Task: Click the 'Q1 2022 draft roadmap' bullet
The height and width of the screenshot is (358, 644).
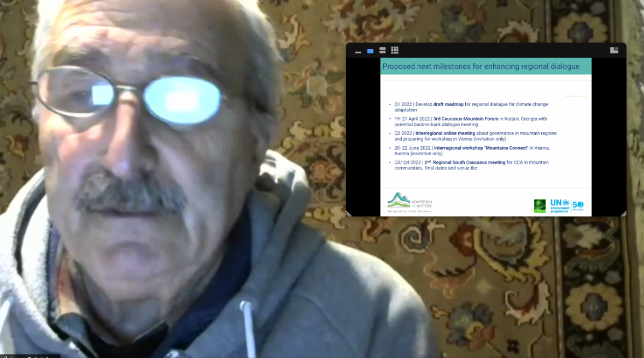Action: [x=471, y=107]
